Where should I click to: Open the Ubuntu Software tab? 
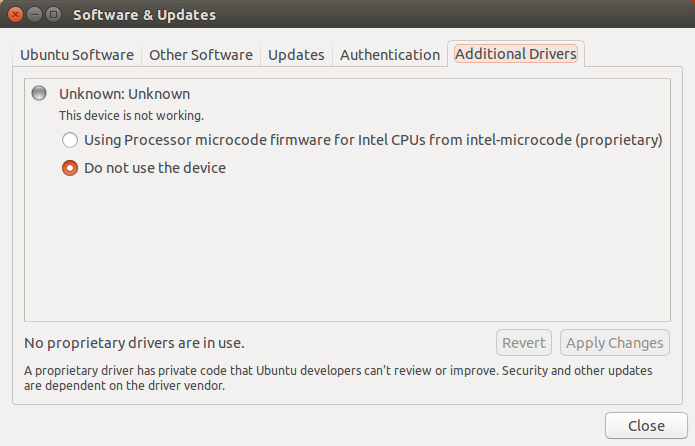(77, 55)
